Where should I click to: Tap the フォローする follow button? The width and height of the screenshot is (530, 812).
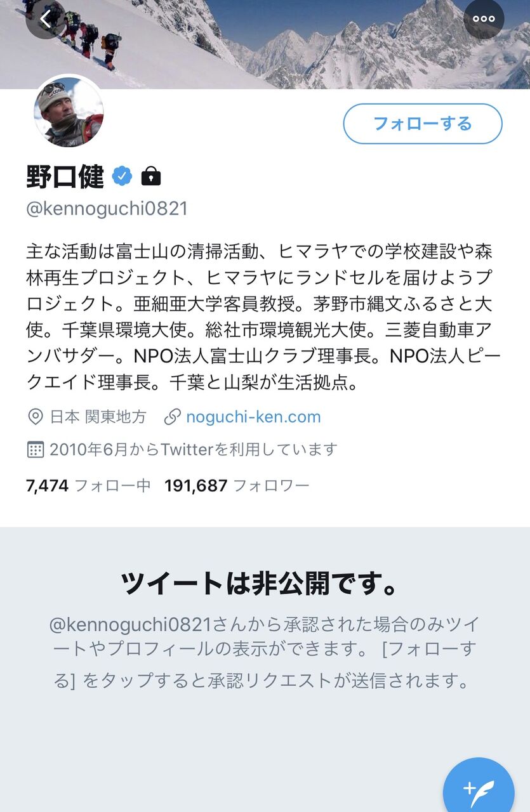coord(423,124)
